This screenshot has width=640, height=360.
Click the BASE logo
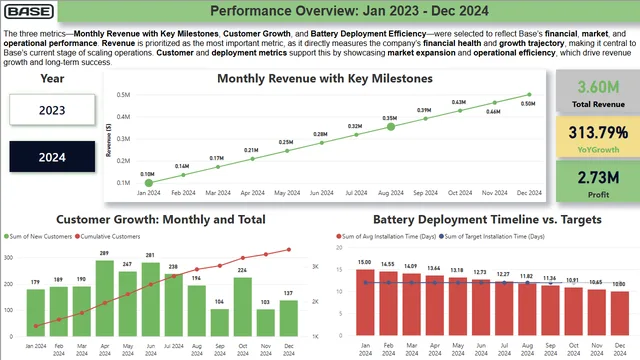click(29, 11)
